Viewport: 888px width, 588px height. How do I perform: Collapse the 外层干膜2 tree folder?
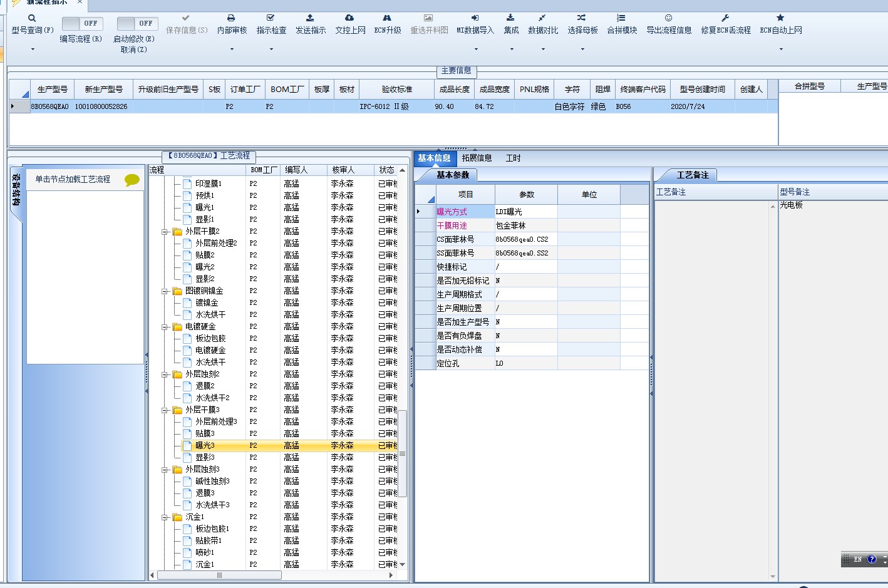coord(165,232)
